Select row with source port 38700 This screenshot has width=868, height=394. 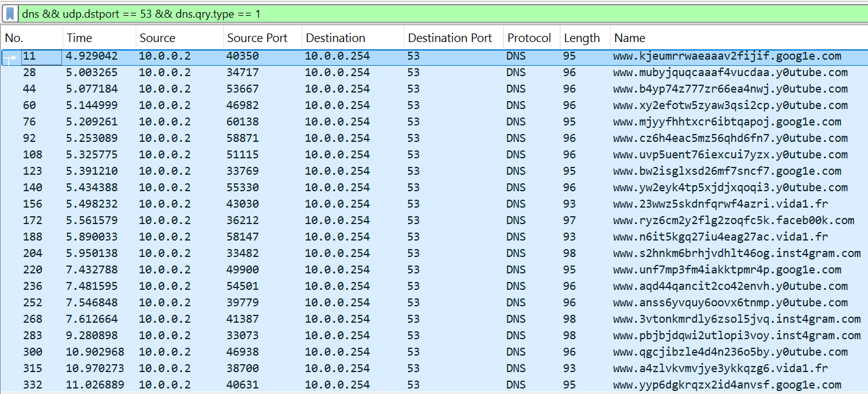(x=434, y=368)
